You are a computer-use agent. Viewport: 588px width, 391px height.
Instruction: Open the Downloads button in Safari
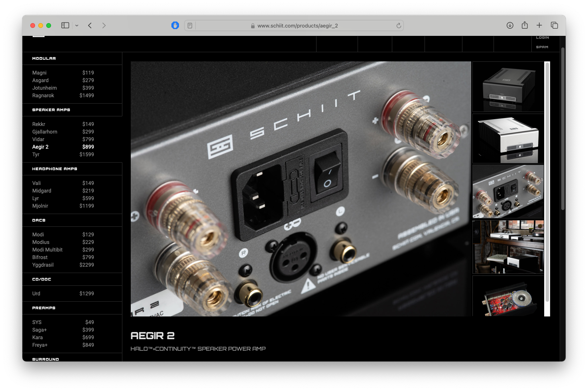[x=510, y=26]
